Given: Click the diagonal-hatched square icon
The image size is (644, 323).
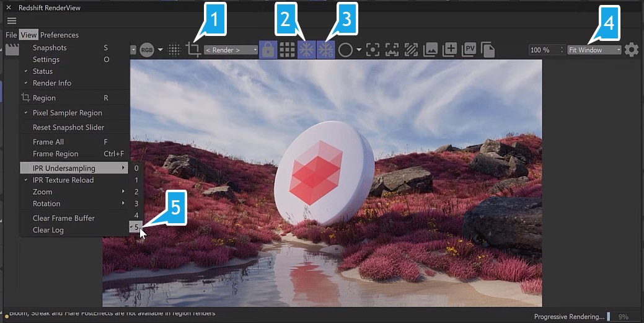Looking at the screenshot, I should [x=411, y=50].
